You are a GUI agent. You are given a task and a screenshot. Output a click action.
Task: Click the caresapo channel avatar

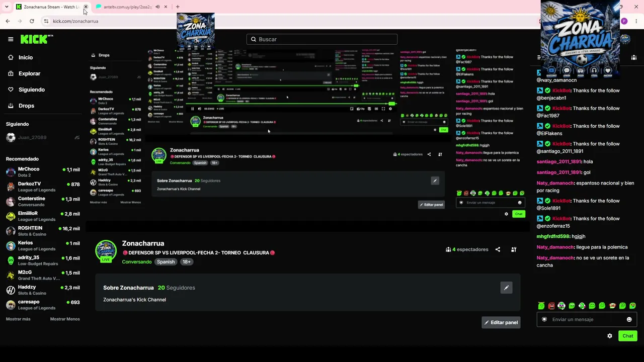11,305
